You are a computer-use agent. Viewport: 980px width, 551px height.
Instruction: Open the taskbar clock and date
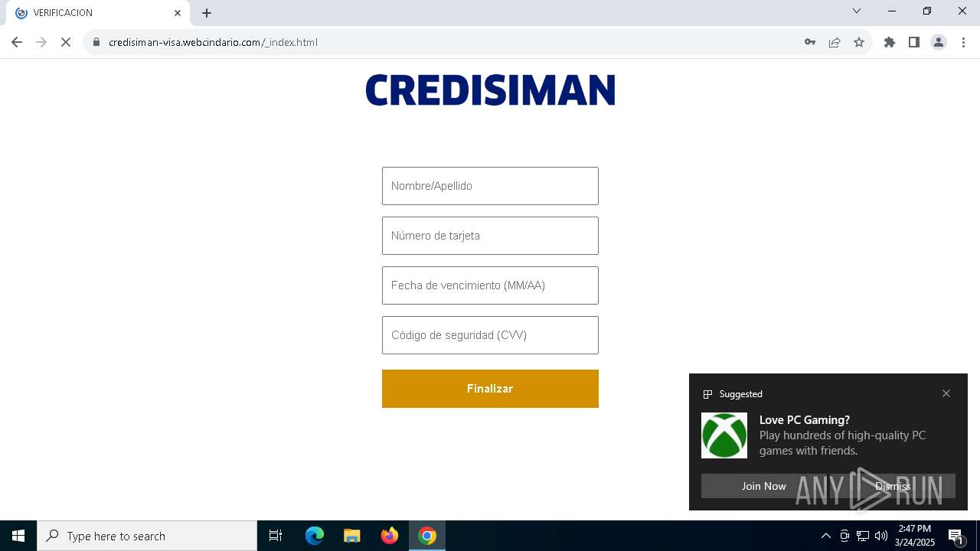click(x=915, y=536)
